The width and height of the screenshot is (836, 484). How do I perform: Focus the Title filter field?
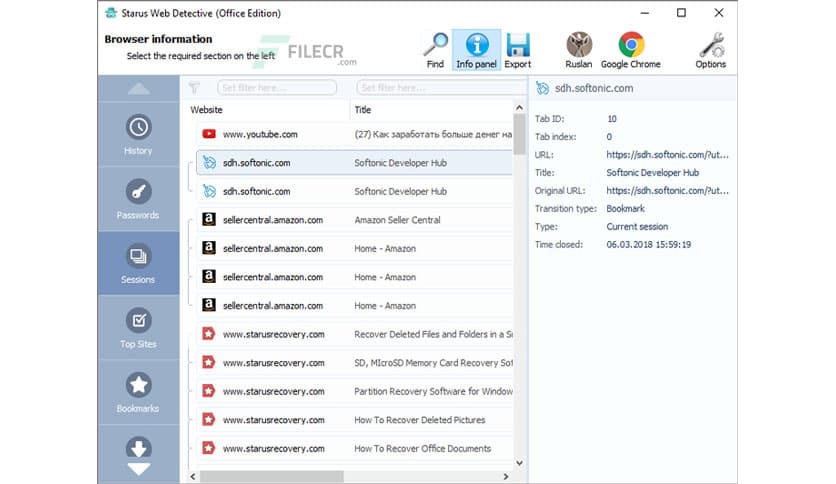point(441,87)
